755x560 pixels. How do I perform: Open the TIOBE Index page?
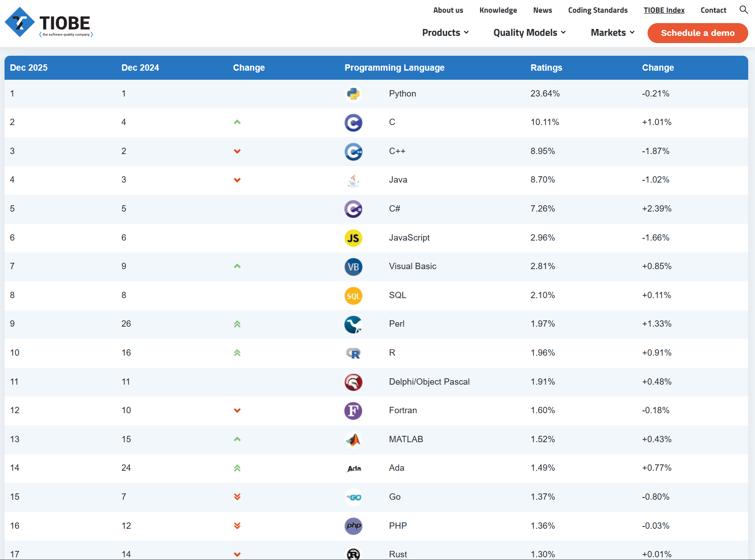coord(664,10)
